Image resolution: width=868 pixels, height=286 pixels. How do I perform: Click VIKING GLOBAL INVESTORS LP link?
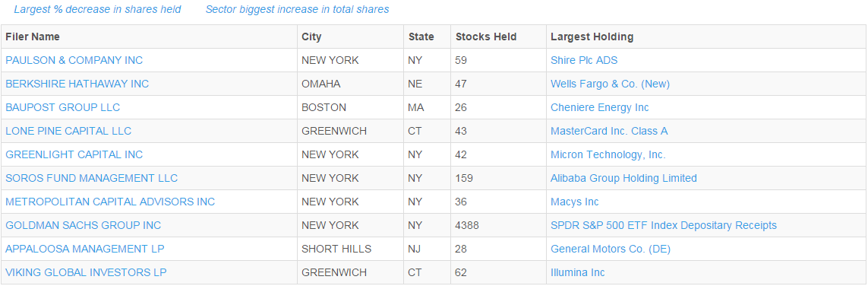86,273
